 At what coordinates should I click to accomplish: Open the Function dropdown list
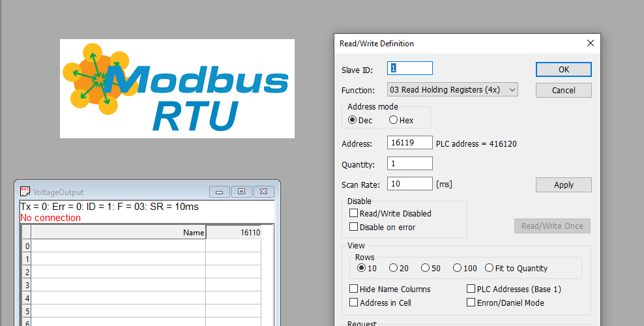pos(452,89)
